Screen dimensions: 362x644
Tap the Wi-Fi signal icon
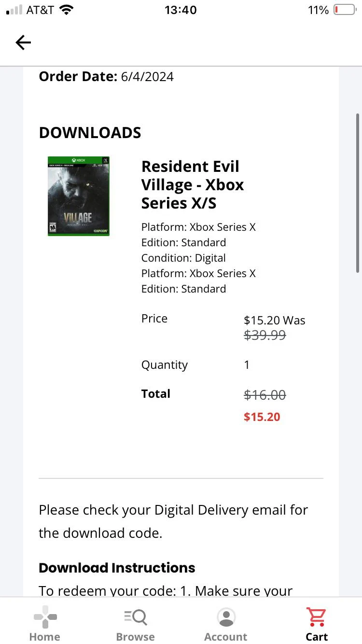coord(66,10)
